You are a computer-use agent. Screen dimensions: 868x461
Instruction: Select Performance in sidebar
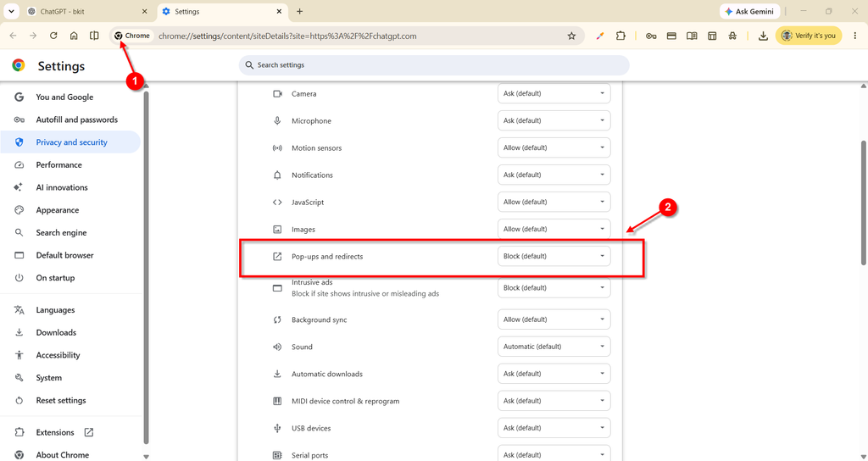tap(70, 165)
